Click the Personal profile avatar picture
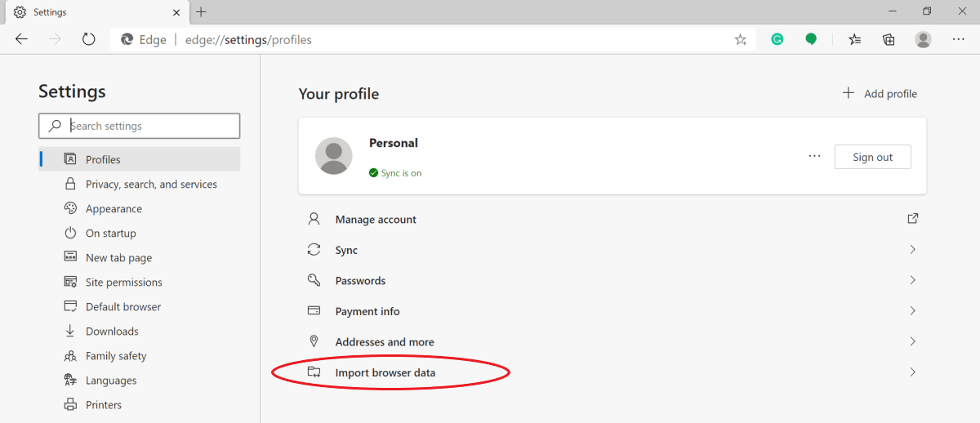Image resolution: width=980 pixels, height=423 pixels. pyautogui.click(x=333, y=155)
